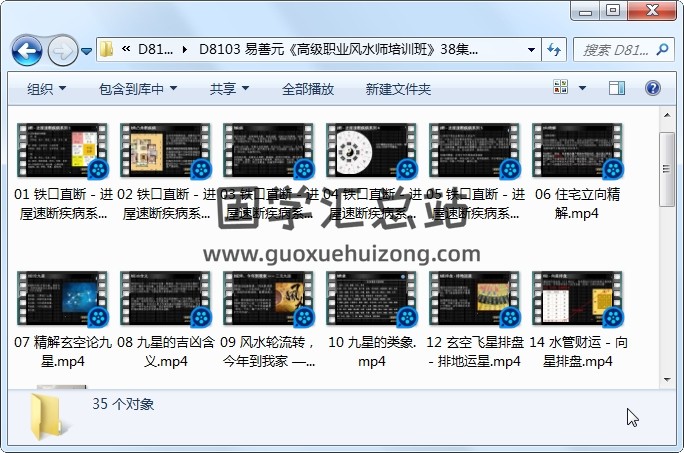The width and height of the screenshot is (684, 453).
Task: Select the 07 精解玄空论九星.mp4 file
Action: (56, 315)
